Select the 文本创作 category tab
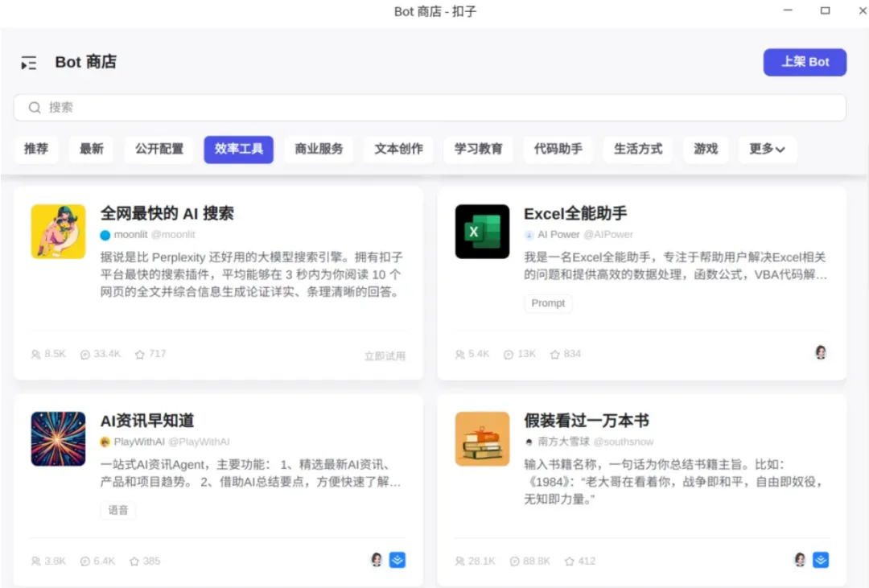The image size is (869, 588). click(398, 149)
